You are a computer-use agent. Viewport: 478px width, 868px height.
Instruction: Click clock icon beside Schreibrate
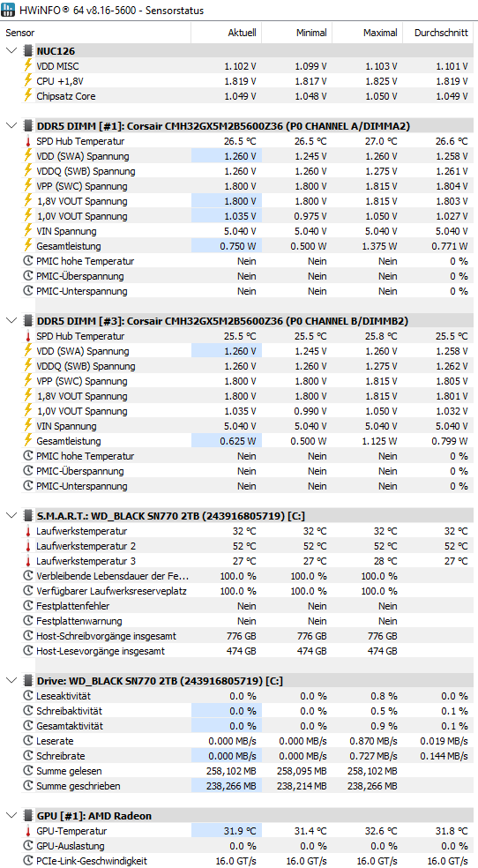(27, 755)
